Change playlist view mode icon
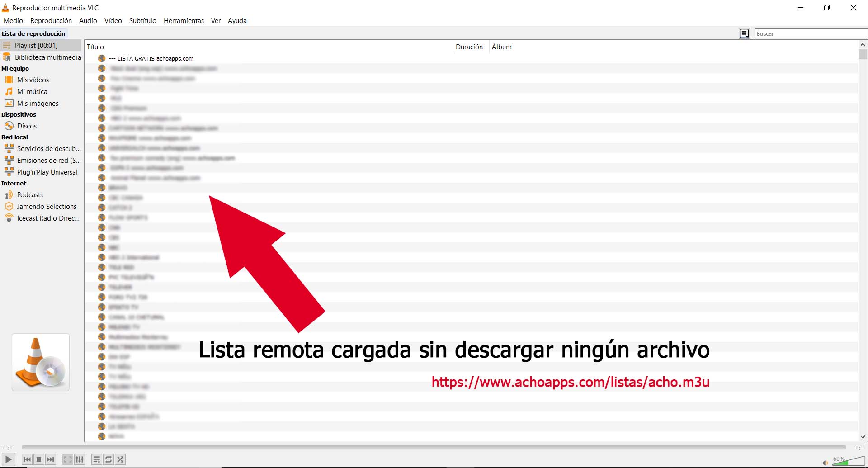868x468 pixels. 744,33
